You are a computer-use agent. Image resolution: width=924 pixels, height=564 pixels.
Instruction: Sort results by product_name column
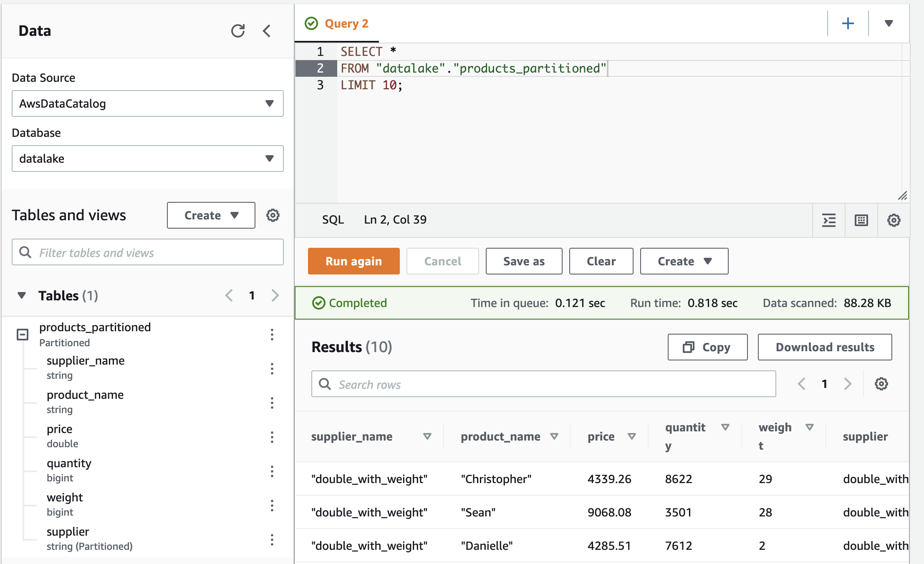(x=554, y=436)
